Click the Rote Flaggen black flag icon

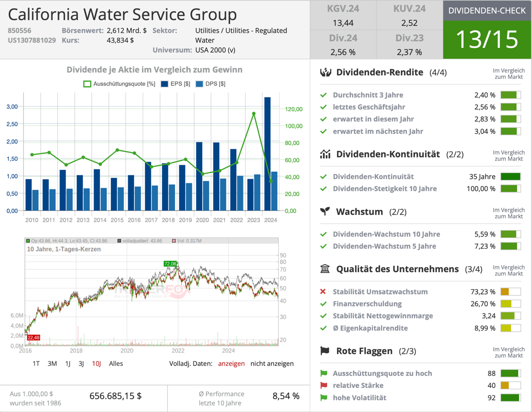point(325,351)
